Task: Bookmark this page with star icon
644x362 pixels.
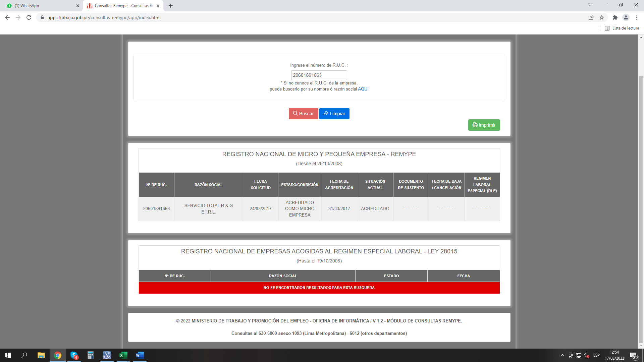Action: (602, 17)
